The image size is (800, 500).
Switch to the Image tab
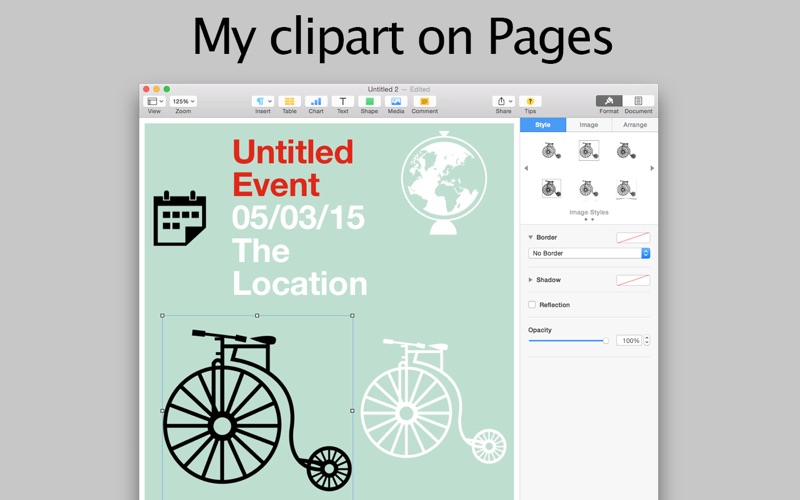coord(589,124)
